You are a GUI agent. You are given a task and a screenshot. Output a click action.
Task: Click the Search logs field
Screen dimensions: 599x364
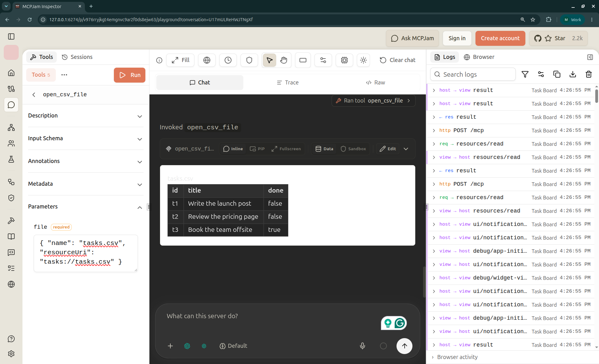[473, 74]
